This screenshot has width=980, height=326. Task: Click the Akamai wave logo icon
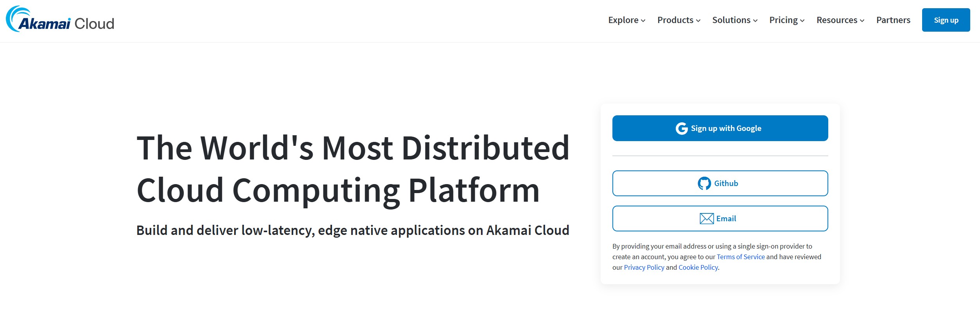[x=16, y=18]
